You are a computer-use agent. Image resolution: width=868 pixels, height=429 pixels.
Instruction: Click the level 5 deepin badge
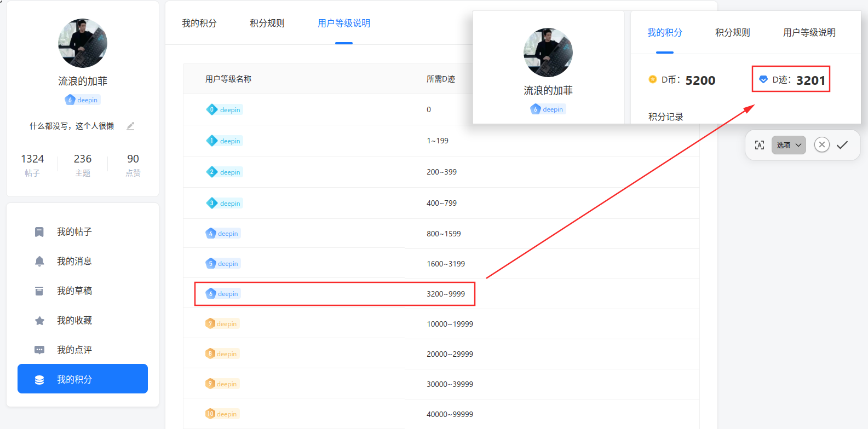click(223, 264)
